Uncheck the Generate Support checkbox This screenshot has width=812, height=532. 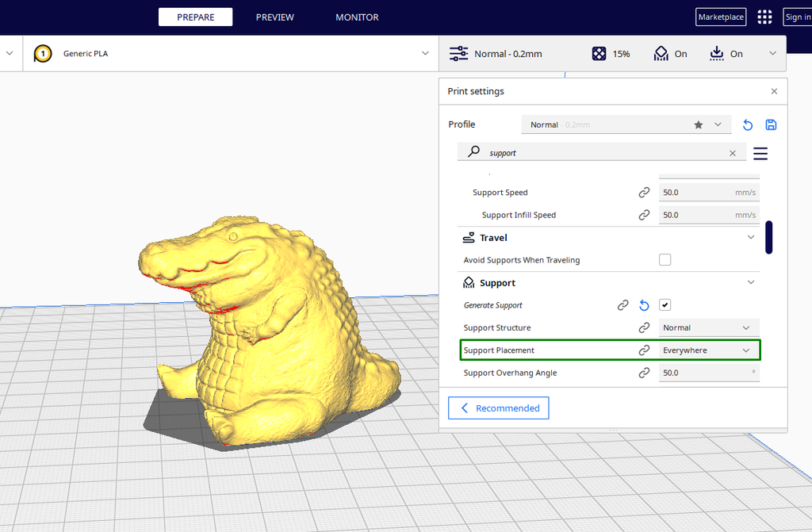click(x=665, y=304)
